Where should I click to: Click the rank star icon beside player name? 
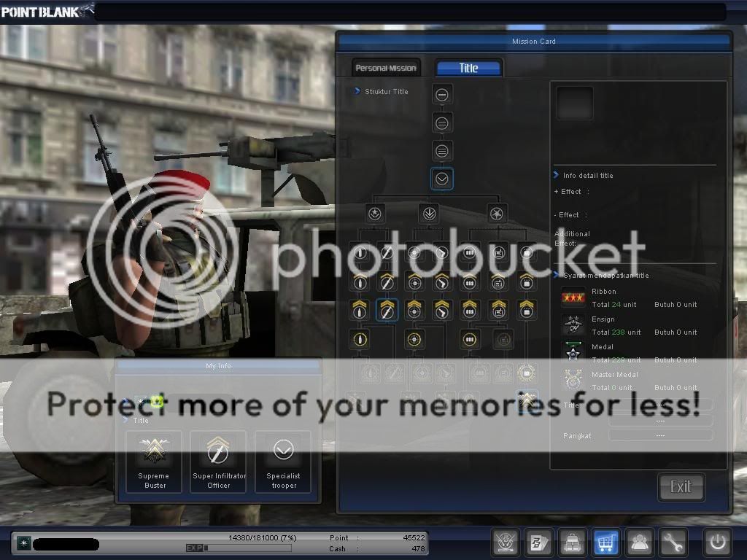[x=23, y=542]
